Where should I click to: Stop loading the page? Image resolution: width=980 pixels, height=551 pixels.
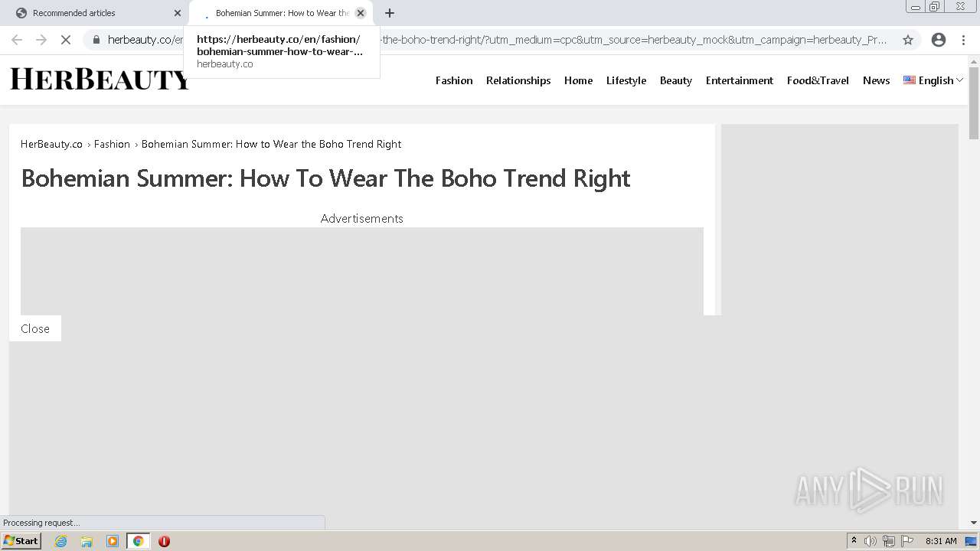[66, 40]
